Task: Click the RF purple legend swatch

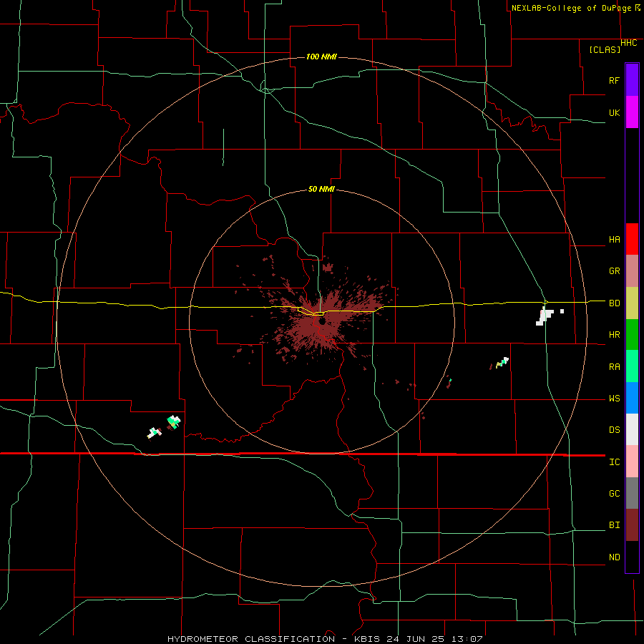Action: point(632,80)
